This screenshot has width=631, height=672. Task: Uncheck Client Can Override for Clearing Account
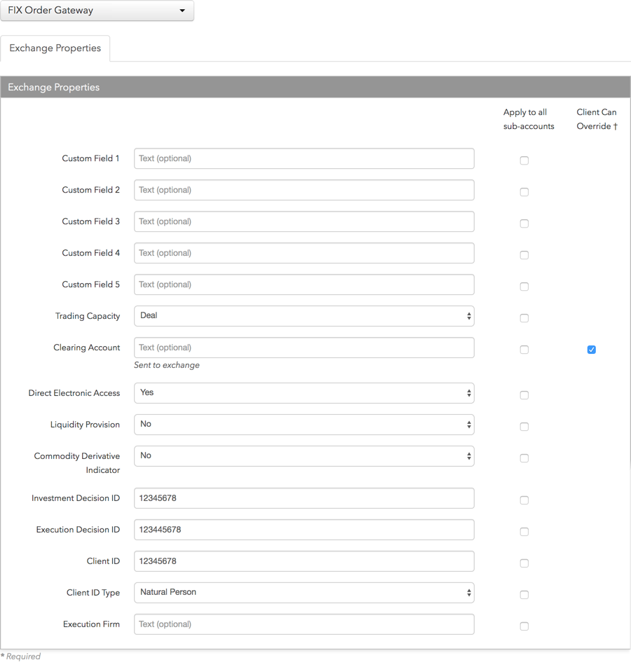[591, 350]
